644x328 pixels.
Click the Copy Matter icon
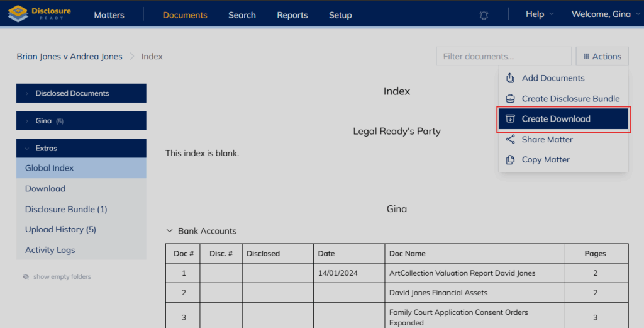(511, 160)
